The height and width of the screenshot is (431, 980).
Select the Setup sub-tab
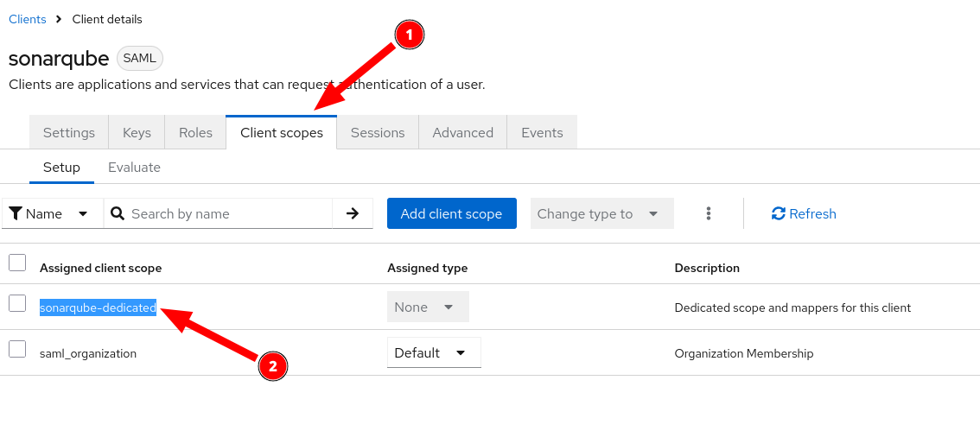click(61, 168)
